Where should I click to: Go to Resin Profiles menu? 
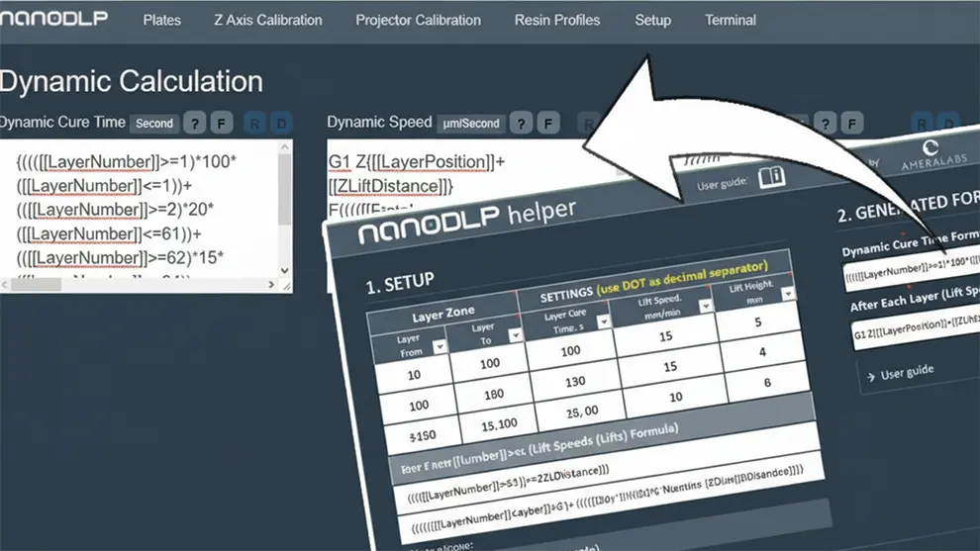click(x=557, y=20)
